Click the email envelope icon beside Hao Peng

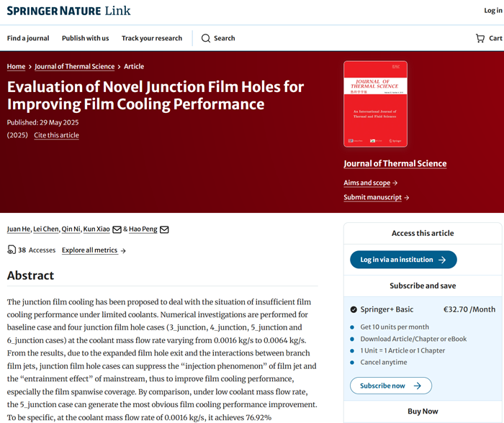[164, 229]
